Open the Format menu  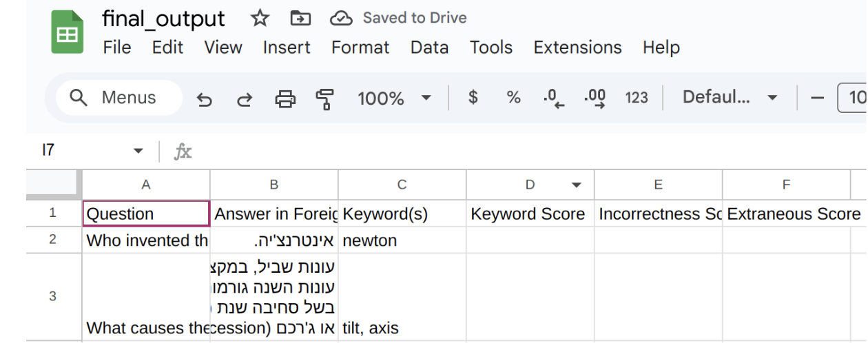tap(360, 48)
